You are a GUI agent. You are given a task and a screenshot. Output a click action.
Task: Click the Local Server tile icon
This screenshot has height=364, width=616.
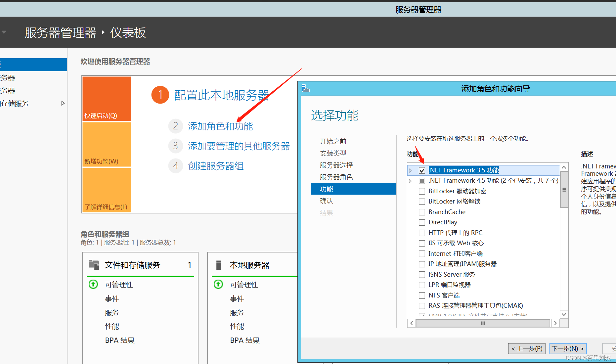pyautogui.click(x=218, y=265)
